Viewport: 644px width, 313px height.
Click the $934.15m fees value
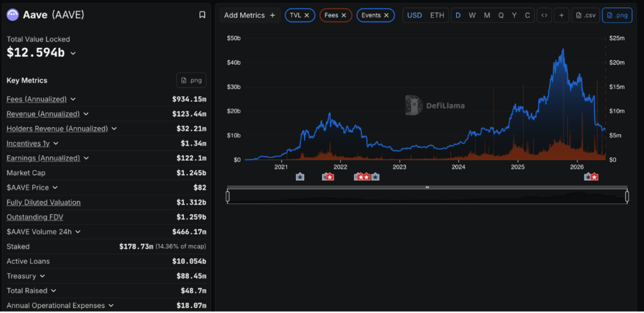point(189,99)
